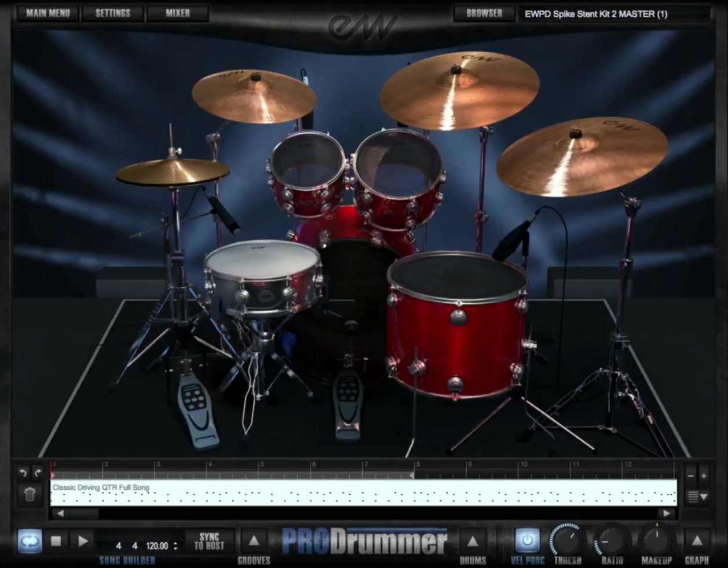This screenshot has height=568, width=728.
Task: Open the Mixer tab
Action: pos(178,13)
